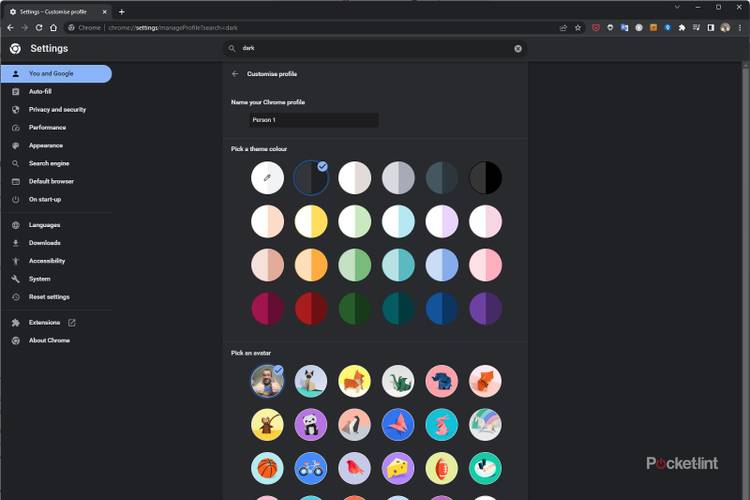Choose the origami panda avatar
This screenshot has height=500, width=750.
coord(311,425)
